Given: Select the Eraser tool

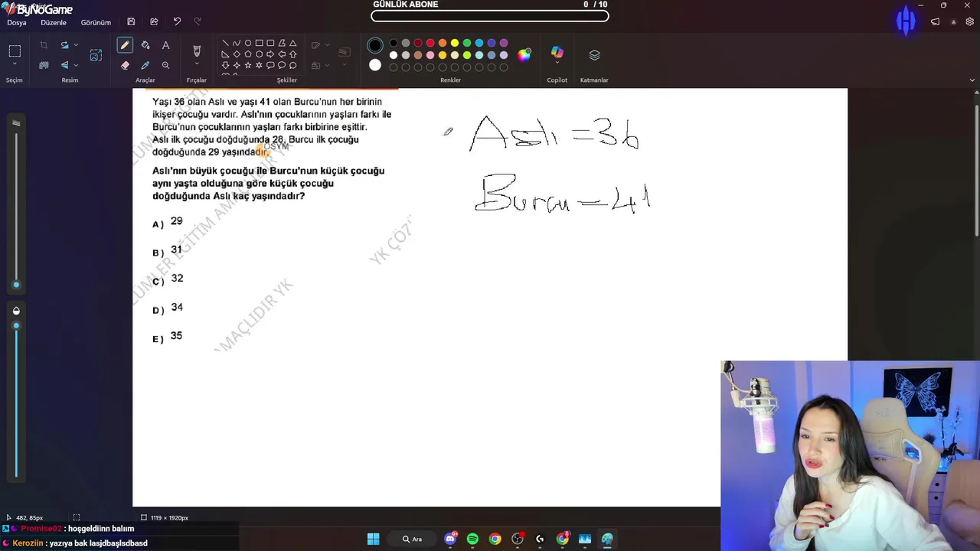Looking at the screenshot, I should [125, 65].
